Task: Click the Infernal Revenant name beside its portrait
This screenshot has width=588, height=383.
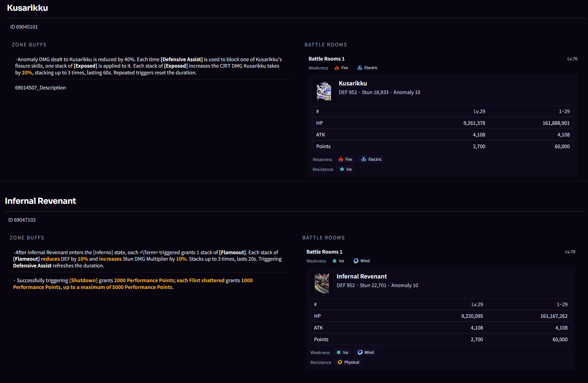Action: pyautogui.click(x=362, y=277)
